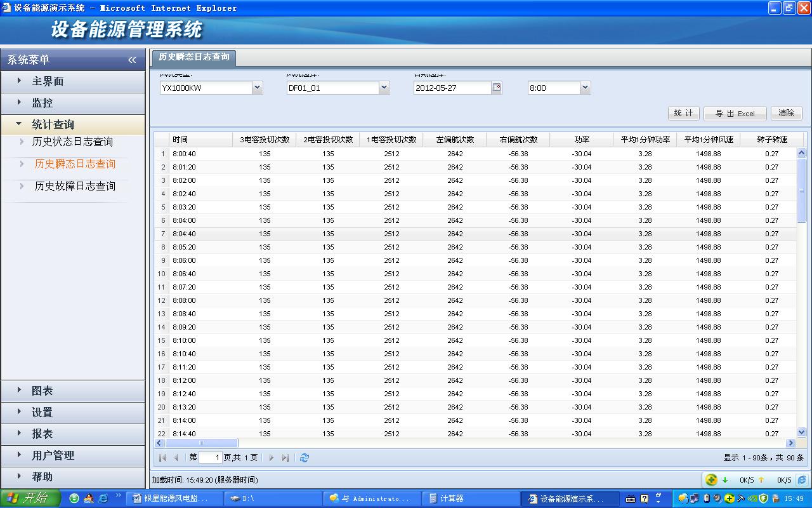Click the table's horizontal scrollbar thumb
The width and height of the screenshot is (812, 508).
click(202, 443)
